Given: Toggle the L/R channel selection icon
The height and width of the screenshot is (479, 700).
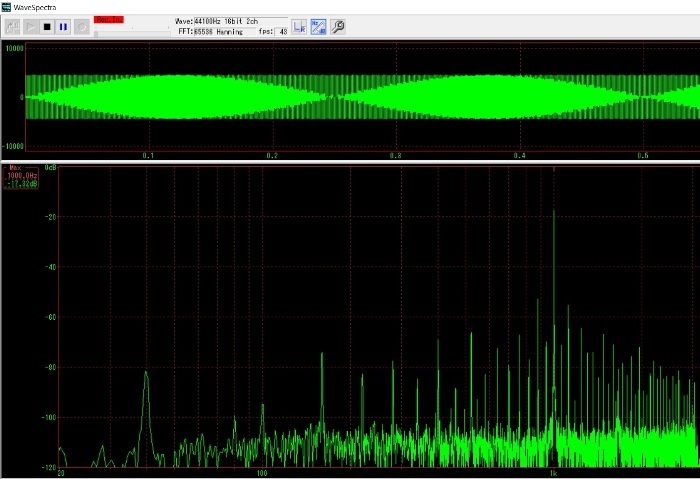Looking at the screenshot, I should coord(299,27).
